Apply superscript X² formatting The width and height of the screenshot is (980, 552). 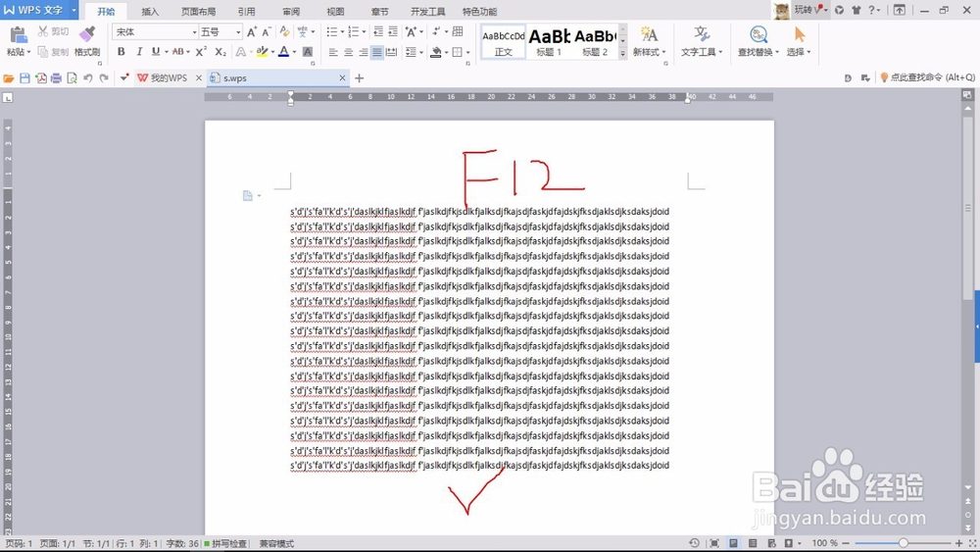point(201,52)
